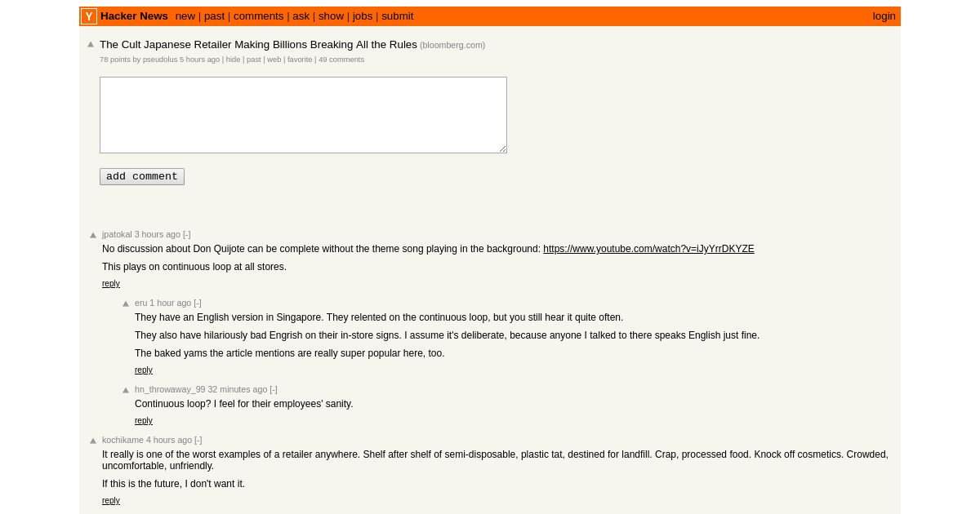Open pseudolus's user profile
The image size is (980, 514).
pyautogui.click(x=160, y=60)
